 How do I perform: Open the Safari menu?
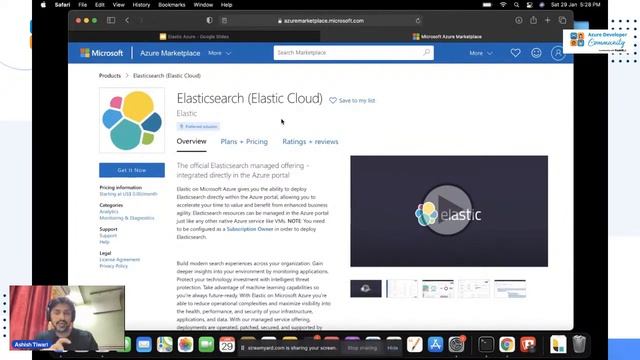pyautogui.click(x=62, y=5)
